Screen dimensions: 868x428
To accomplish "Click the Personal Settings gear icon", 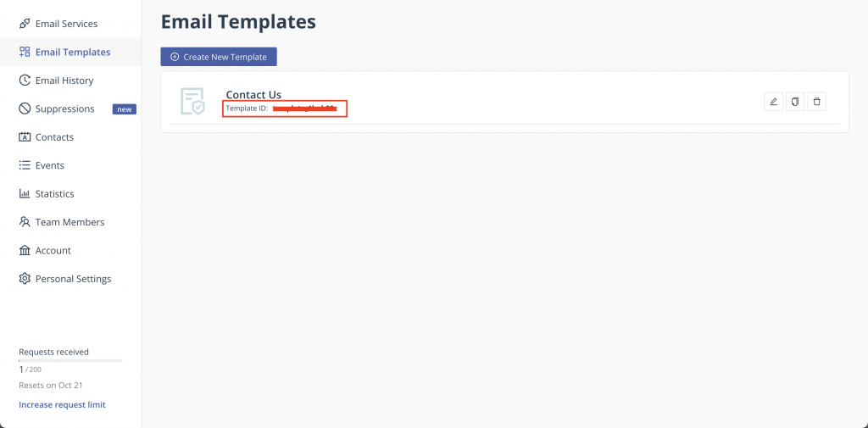I will [25, 279].
